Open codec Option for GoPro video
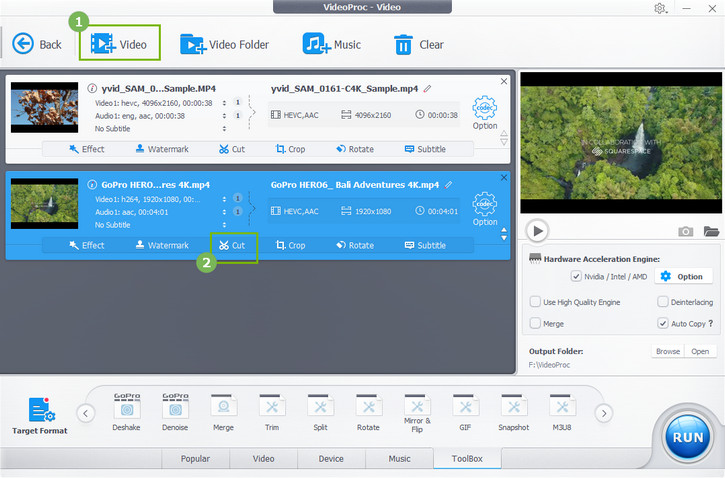 [485, 208]
